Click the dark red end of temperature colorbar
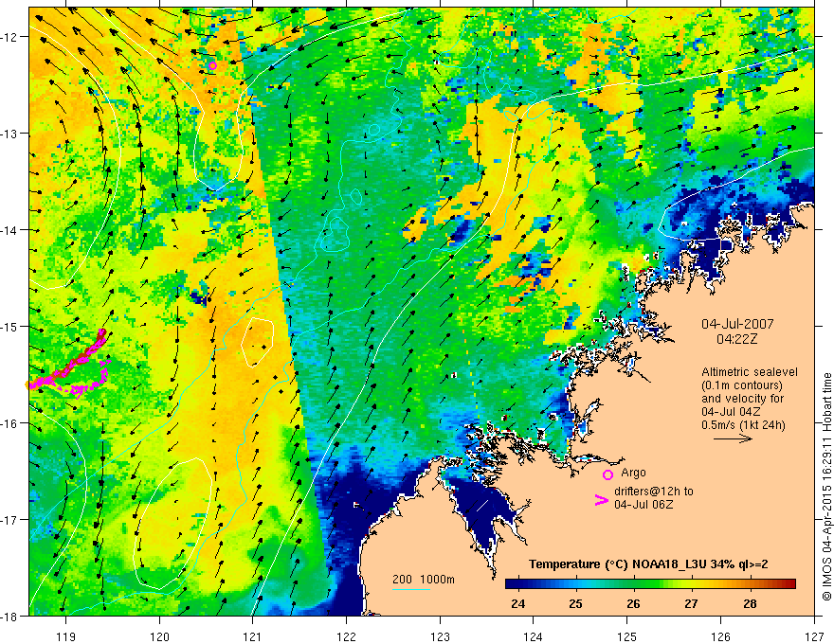This screenshot has height=644, width=834. 789,584
